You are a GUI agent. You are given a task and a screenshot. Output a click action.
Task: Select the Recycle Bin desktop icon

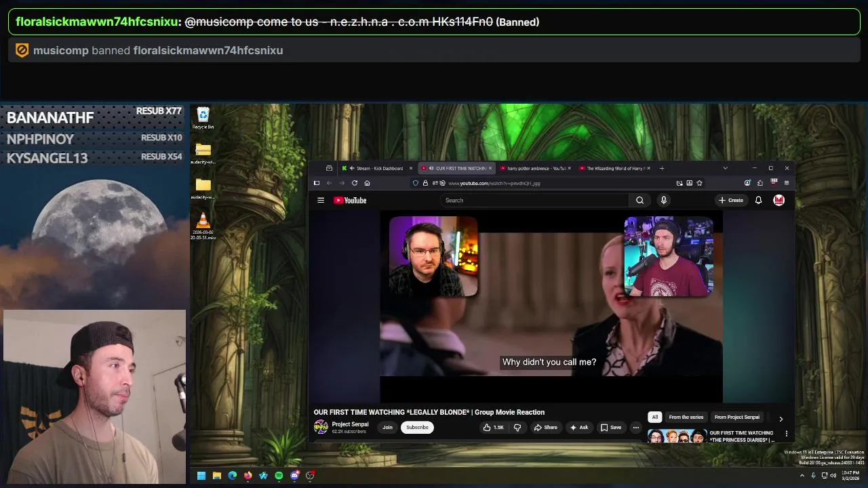[x=203, y=118]
